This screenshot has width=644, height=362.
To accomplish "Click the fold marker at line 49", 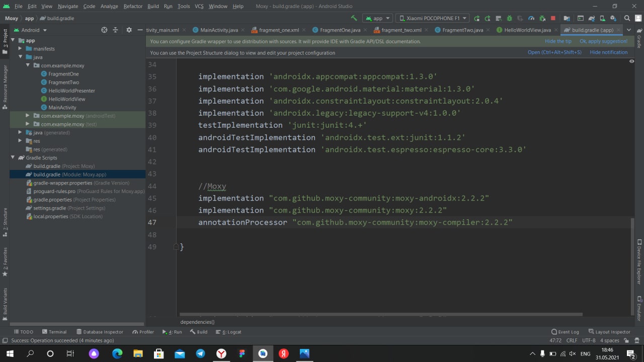I will point(176,247).
